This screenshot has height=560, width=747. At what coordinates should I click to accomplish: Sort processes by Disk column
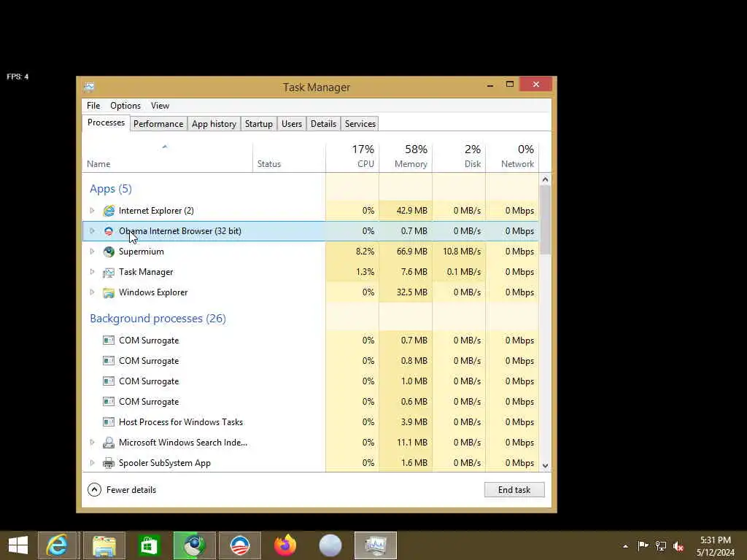[460, 157]
